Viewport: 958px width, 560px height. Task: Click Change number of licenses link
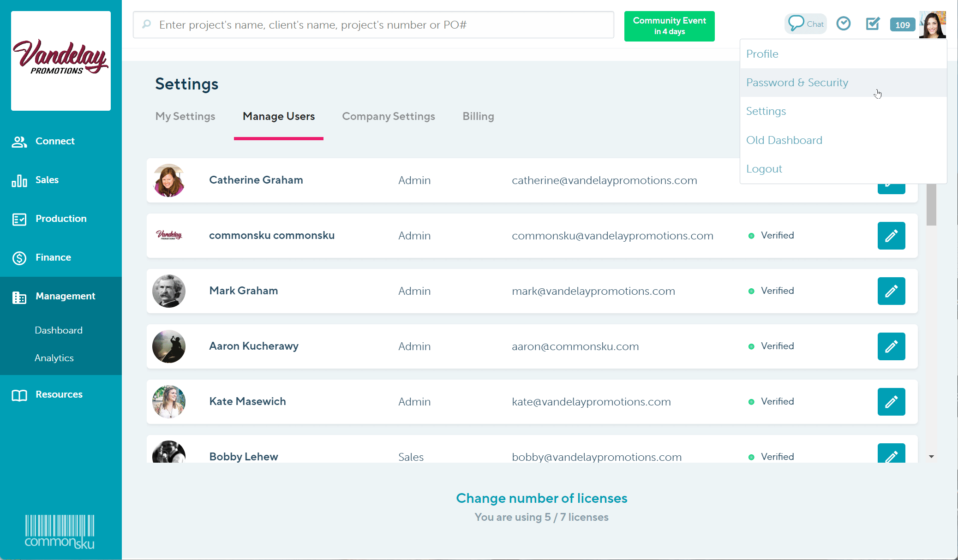click(541, 498)
